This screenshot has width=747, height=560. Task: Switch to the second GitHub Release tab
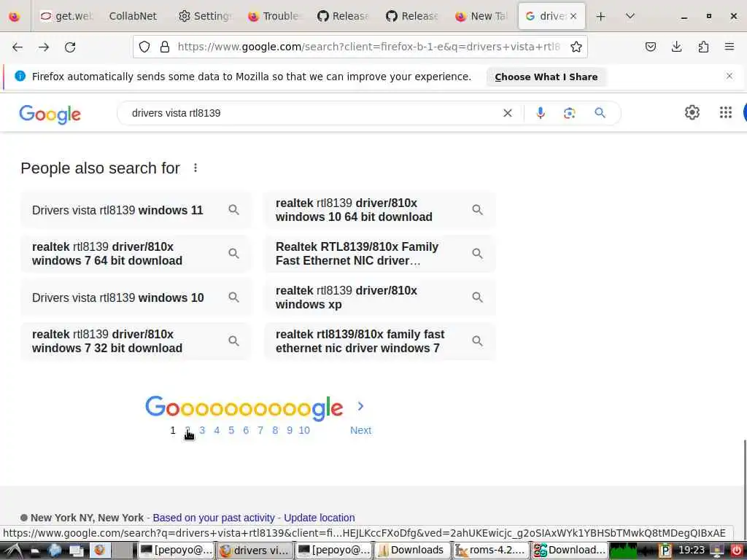pyautogui.click(x=412, y=16)
